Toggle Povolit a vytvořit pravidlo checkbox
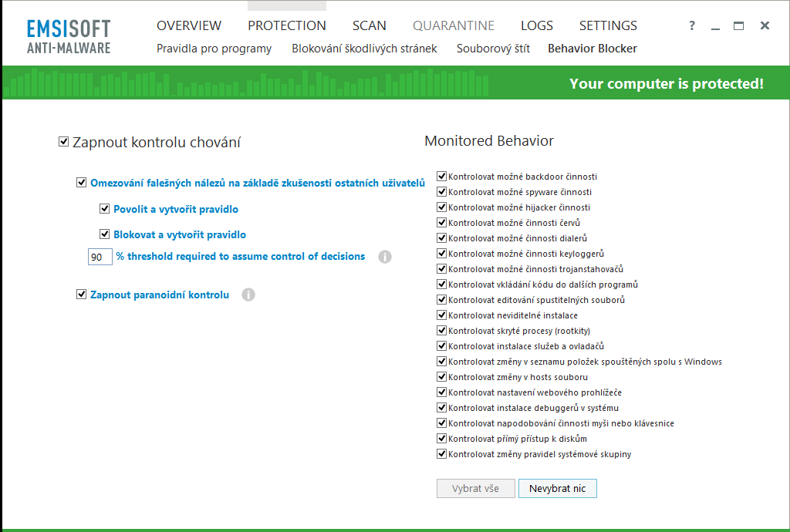 pos(104,209)
